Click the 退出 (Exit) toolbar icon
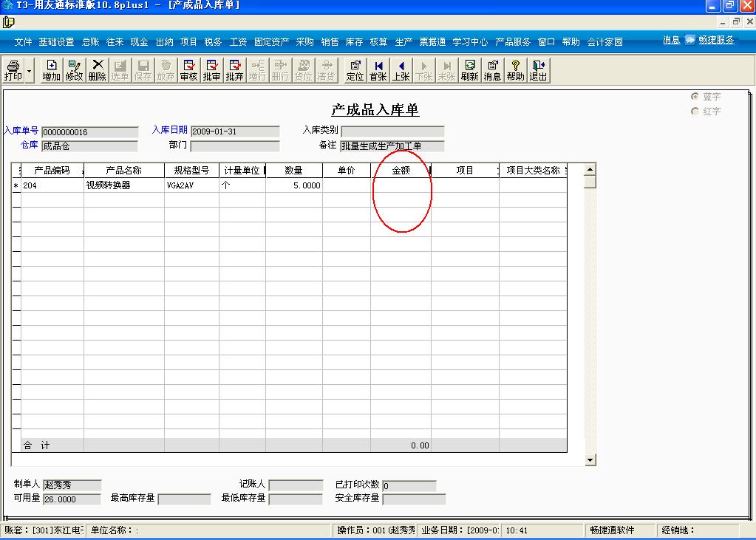 (538, 71)
